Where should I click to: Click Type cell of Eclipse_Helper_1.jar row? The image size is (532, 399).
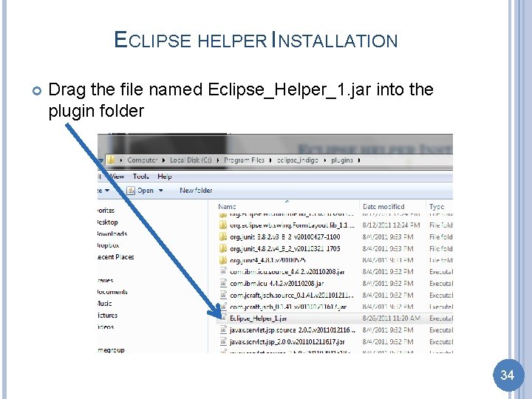[441, 318]
